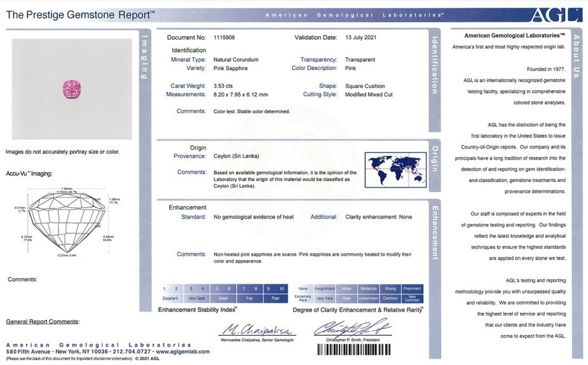Click the Poor stability index swatch
588x365 pixels.
coord(276,298)
